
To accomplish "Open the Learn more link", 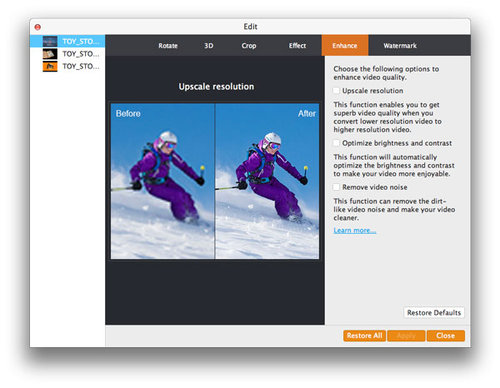I will click(x=355, y=230).
